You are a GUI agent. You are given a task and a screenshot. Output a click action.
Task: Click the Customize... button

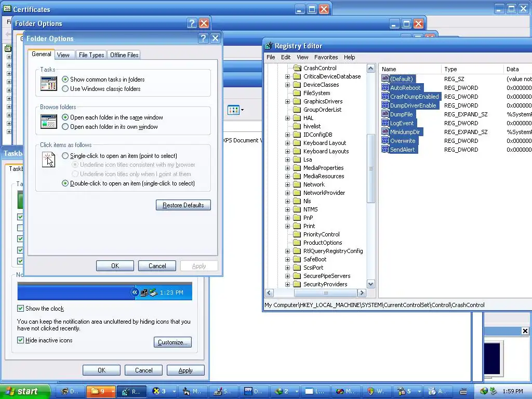[x=172, y=342]
